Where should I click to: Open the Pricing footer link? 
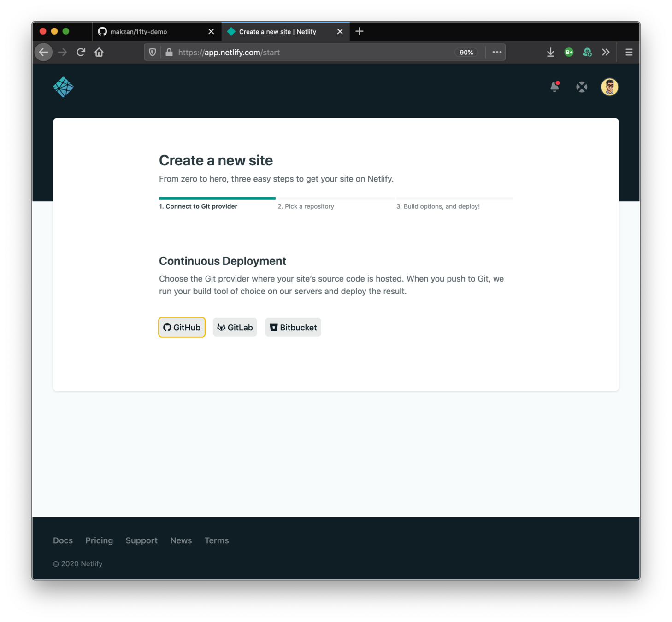[x=99, y=540]
